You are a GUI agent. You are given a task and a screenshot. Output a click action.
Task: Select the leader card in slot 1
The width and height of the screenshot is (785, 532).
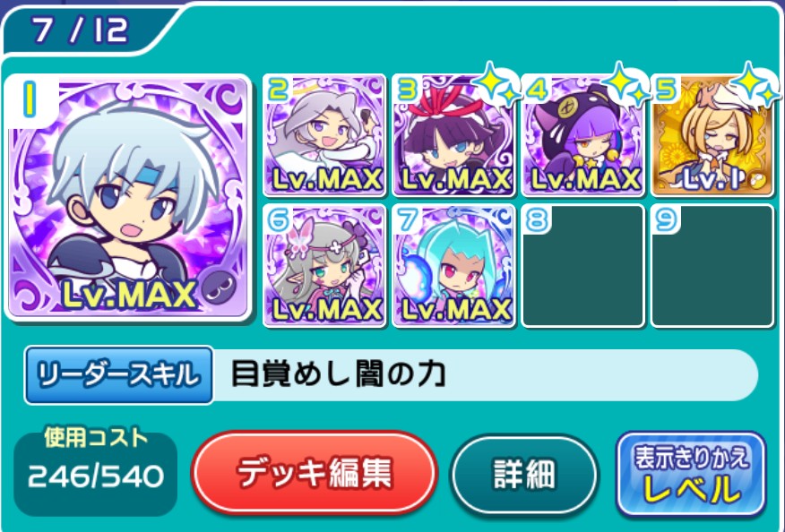pos(127,197)
